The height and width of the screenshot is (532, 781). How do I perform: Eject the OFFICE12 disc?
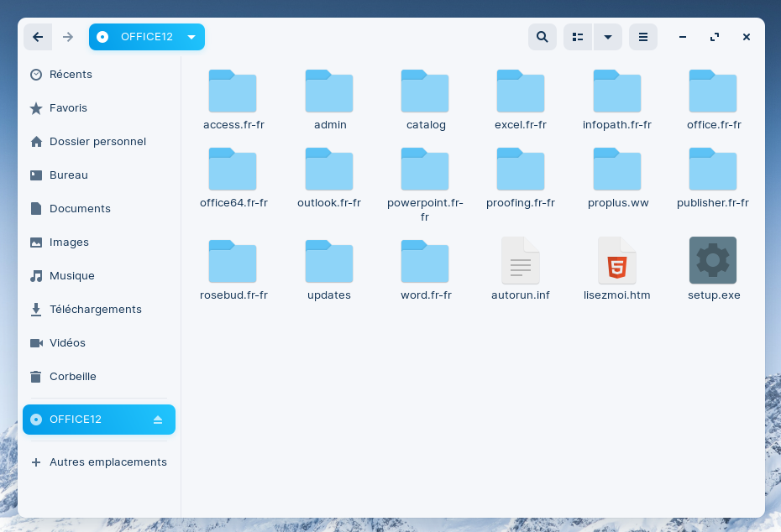pyautogui.click(x=158, y=420)
